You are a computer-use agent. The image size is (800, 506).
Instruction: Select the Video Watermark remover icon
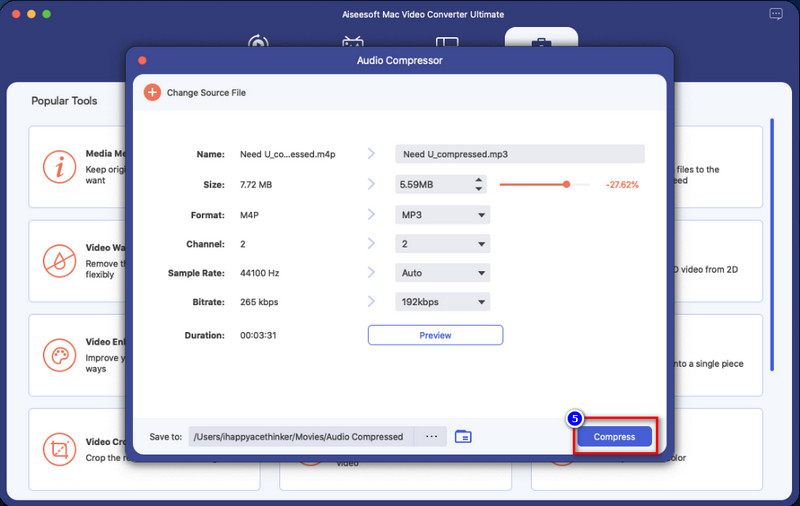[60, 261]
